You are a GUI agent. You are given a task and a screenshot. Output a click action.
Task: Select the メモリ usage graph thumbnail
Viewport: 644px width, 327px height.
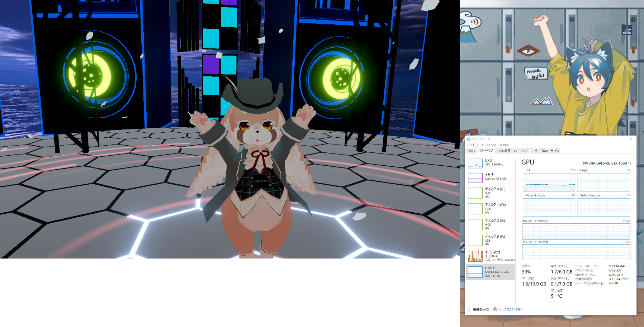tap(475, 177)
